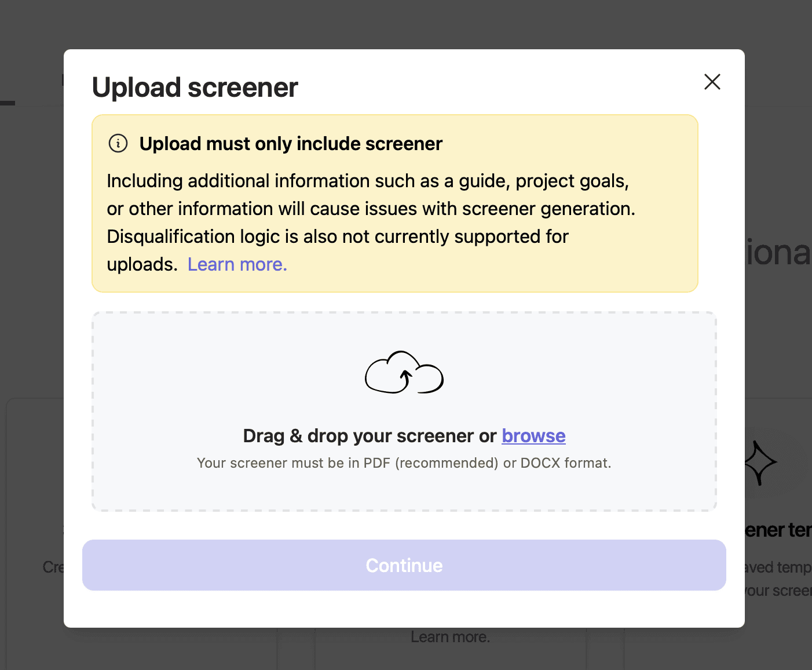The width and height of the screenshot is (812, 670).
Task: Click Learn more in the warning banner
Action: pyautogui.click(x=236, y=264)
